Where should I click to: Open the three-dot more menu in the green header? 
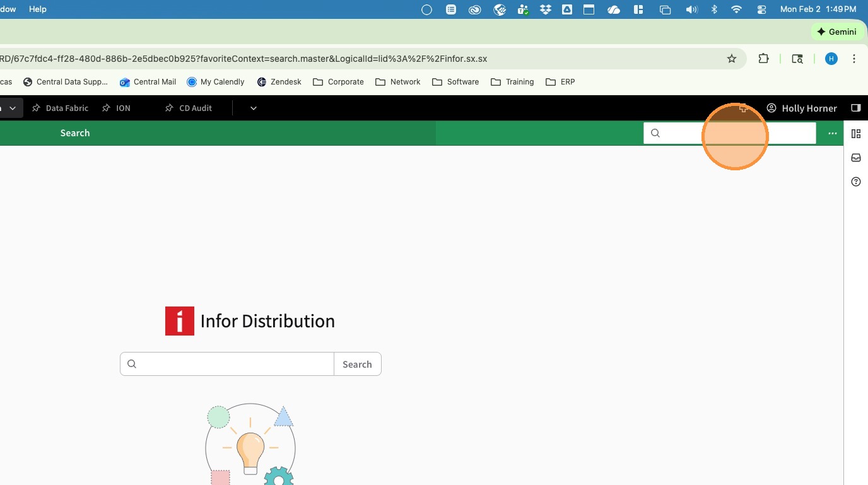833,133
